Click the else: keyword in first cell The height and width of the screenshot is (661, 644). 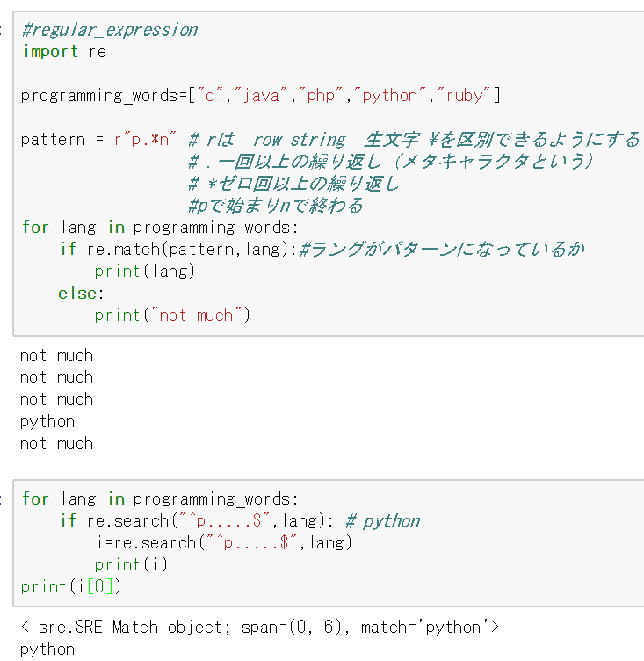[81, 293]
